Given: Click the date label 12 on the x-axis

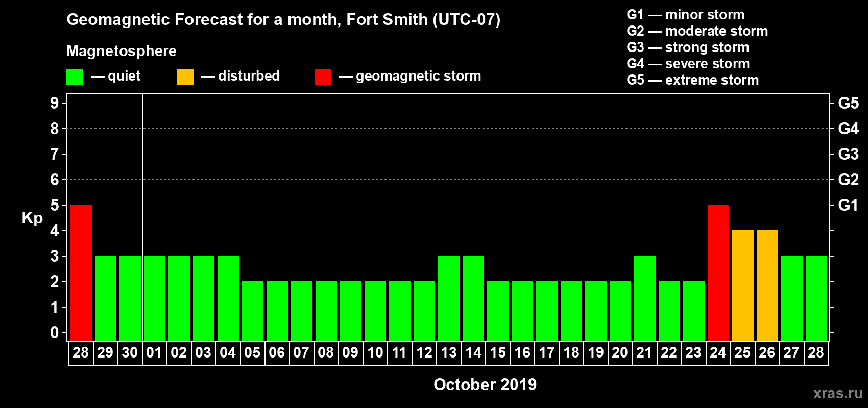Looking at the screenshot, I should (424, 352).
